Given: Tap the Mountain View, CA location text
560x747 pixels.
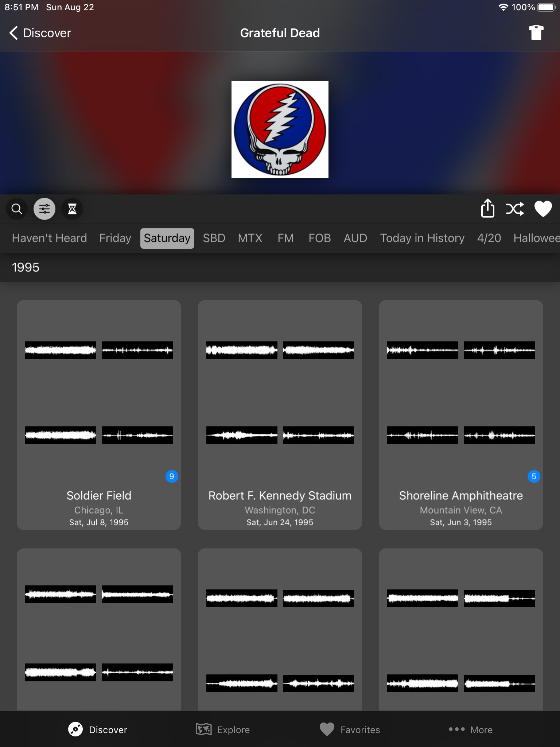Looking at the screenshot, I should [461, 510].
